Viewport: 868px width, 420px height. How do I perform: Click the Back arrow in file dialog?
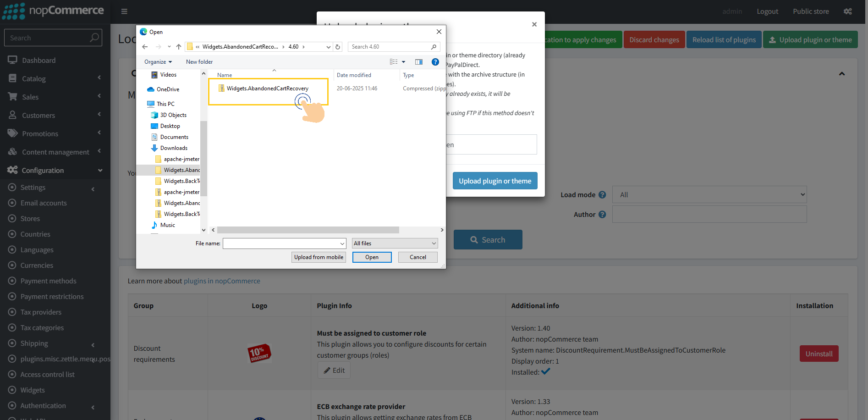tap(145, 47)
